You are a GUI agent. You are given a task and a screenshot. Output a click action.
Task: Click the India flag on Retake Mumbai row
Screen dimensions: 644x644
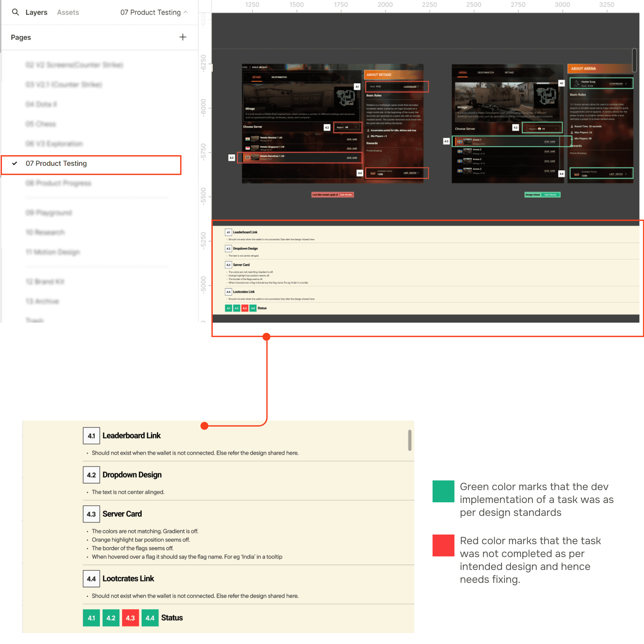click(248, 139)
